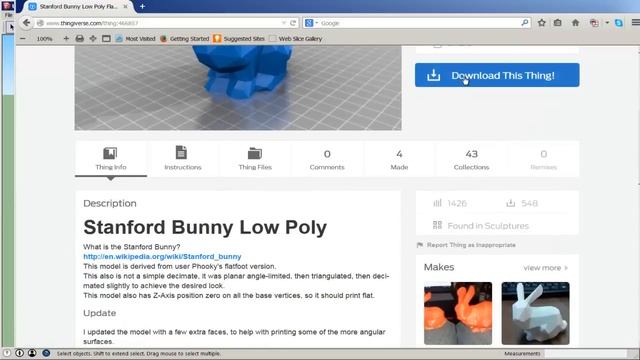The image size is (640, 360).
Task: Close the Stanford Bunny Low Poly tab
Action: [125, 7]
